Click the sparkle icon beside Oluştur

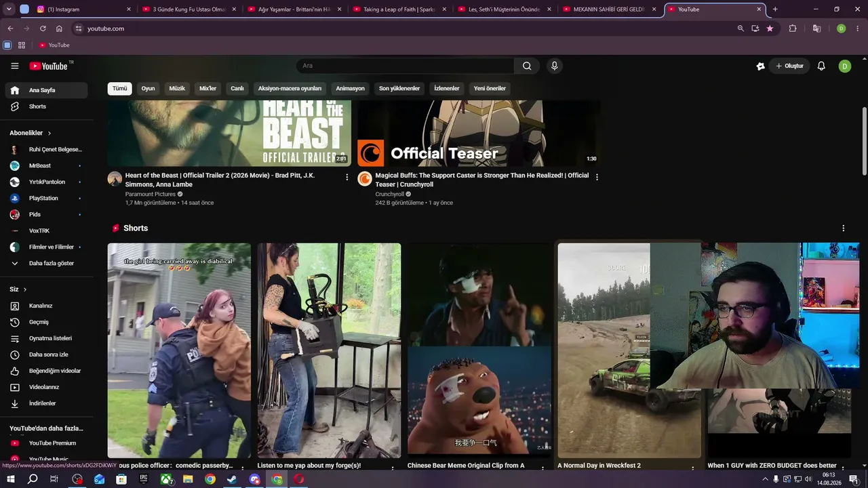pos(761,66)
